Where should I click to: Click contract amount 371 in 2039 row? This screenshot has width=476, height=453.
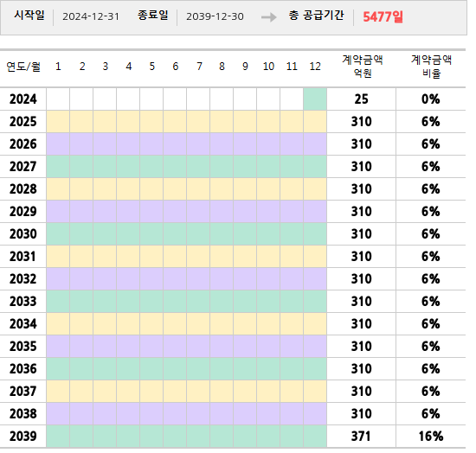tap(361, 436)
